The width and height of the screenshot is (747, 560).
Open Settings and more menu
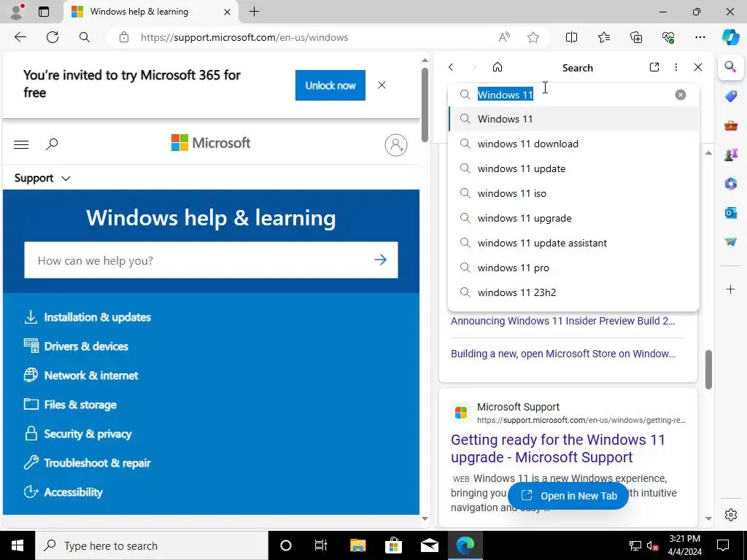[x=700, y=37]
